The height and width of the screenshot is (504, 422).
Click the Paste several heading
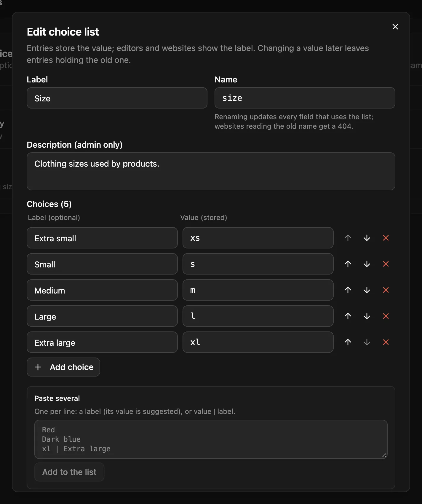click(x=57, y=398)
